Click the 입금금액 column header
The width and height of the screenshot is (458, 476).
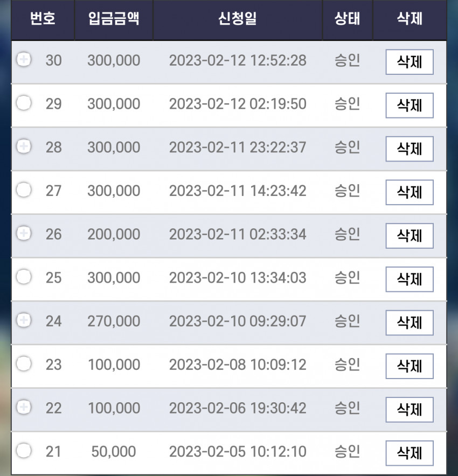114,19
